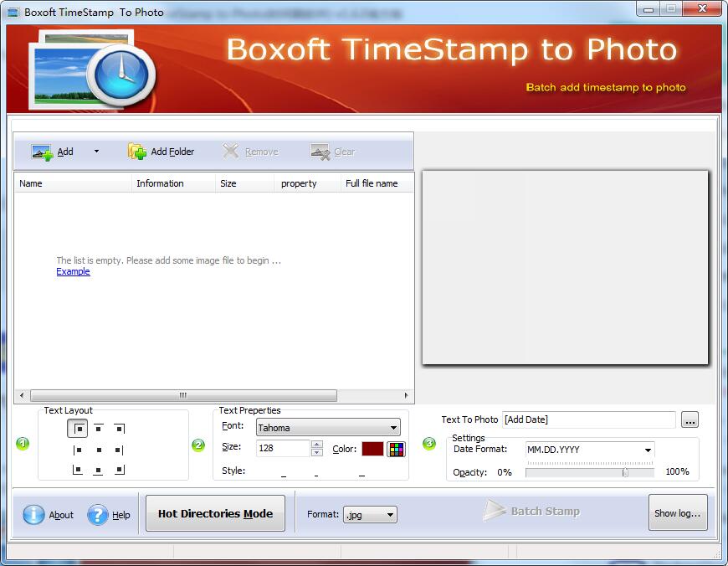
Task: Click the Show log button
Action: coord(678,513)
